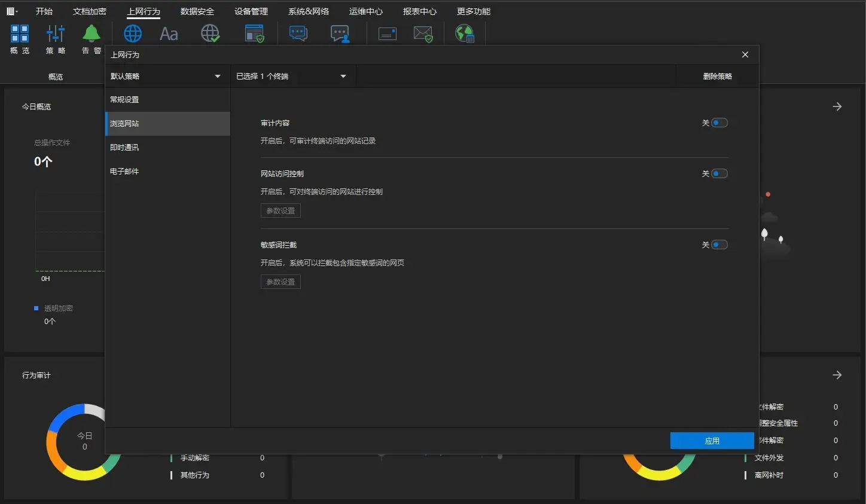Open the 设备管理 menu tab

pyautogui.click(x=251, y=11)
